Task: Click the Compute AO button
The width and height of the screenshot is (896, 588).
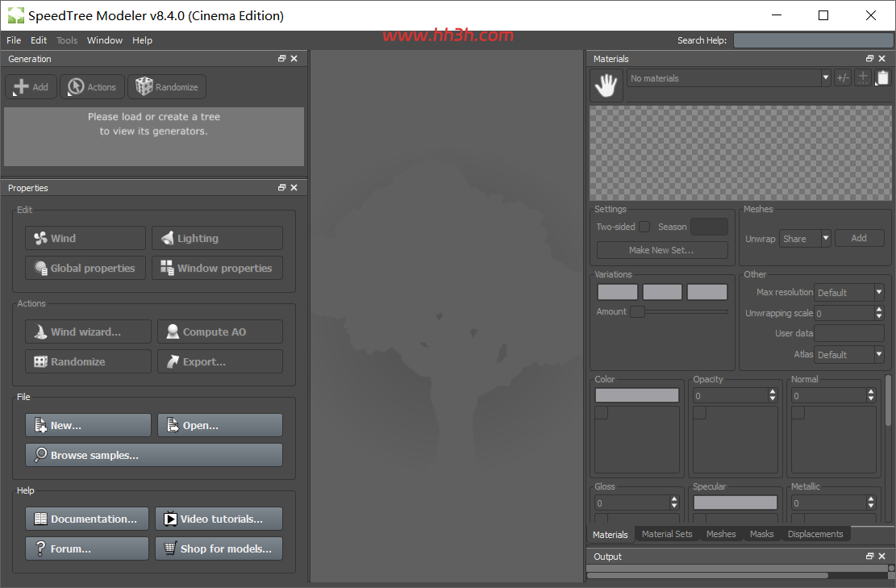Action: 220,332
